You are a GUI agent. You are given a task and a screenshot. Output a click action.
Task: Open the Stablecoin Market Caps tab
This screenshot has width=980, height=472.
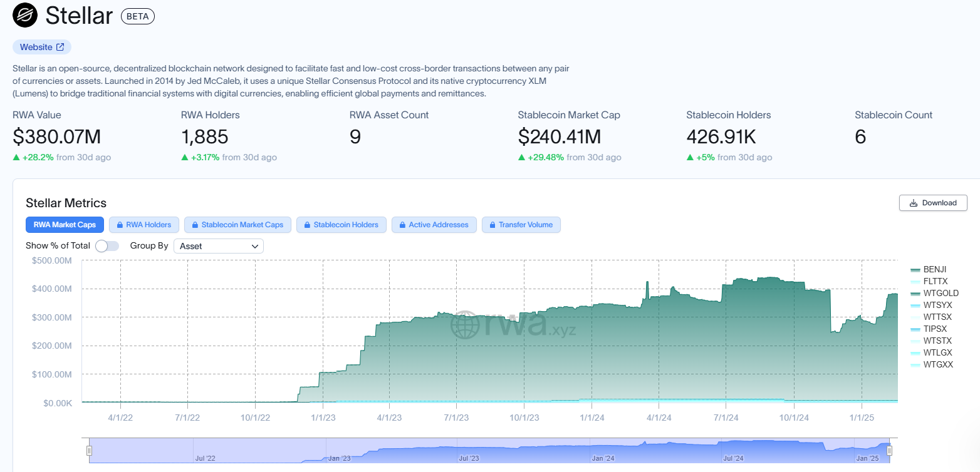[237, 225]
